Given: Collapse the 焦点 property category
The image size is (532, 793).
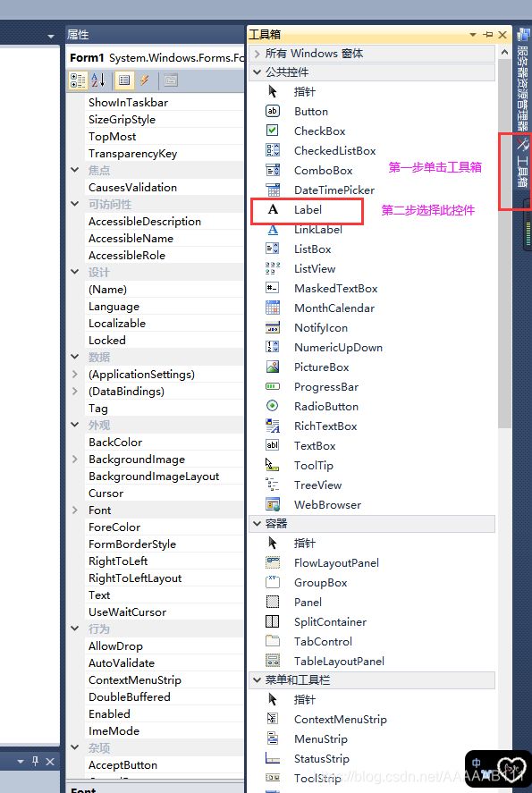Looking at the screenshot, I should point(75,170).
